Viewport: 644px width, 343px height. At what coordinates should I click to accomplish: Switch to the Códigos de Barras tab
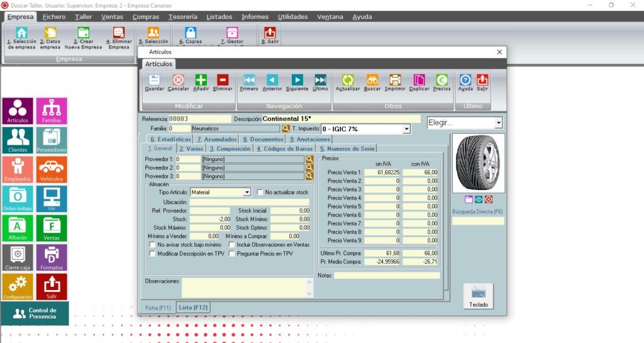click(x=284, y=149)
